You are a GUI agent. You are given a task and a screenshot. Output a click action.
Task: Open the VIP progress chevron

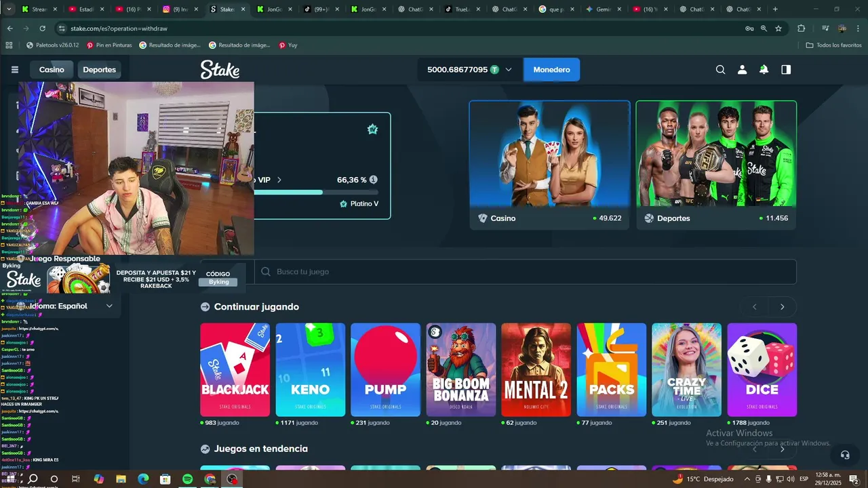(x=279, y=180)
